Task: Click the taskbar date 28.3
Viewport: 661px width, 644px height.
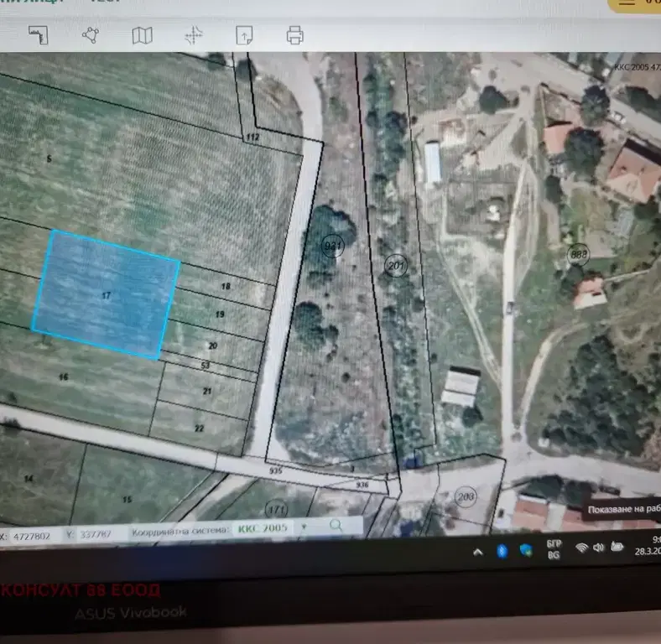Action: point(648,550)
